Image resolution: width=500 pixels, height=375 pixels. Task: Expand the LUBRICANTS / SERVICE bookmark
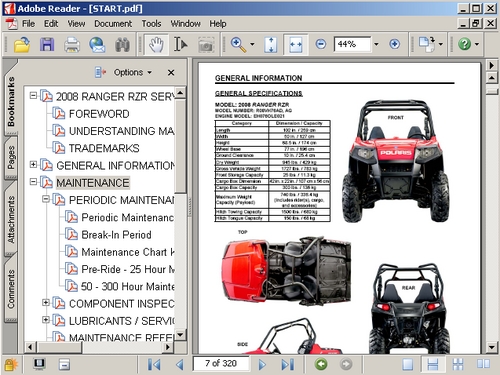(46, 320)
